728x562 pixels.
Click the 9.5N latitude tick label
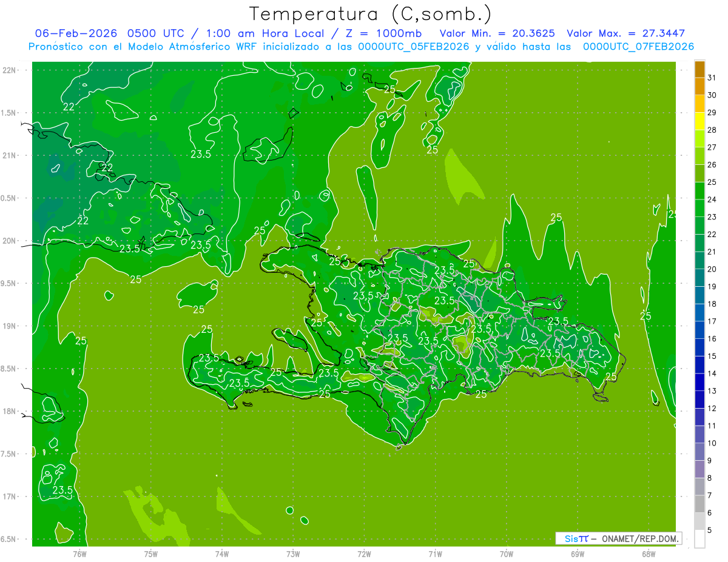[9, 283]
